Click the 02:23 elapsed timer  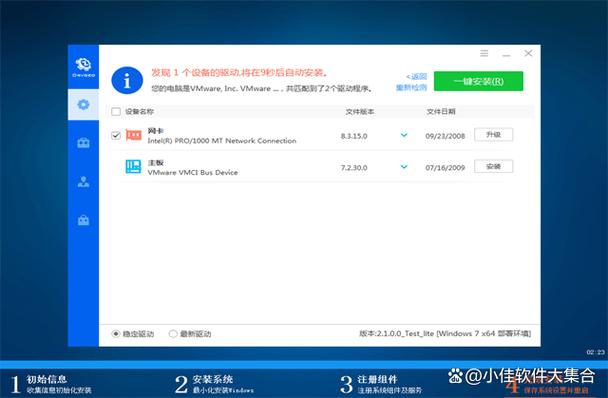point(596,352)
